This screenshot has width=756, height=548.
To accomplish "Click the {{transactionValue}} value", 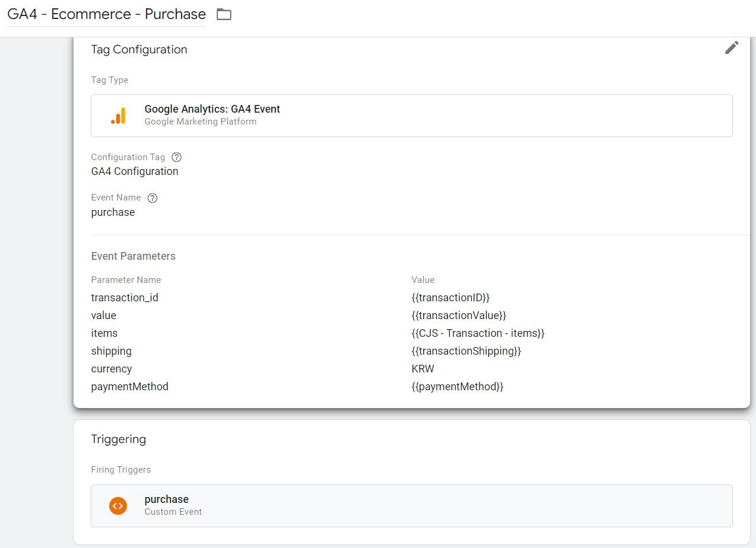I will (x=459, y=316).
